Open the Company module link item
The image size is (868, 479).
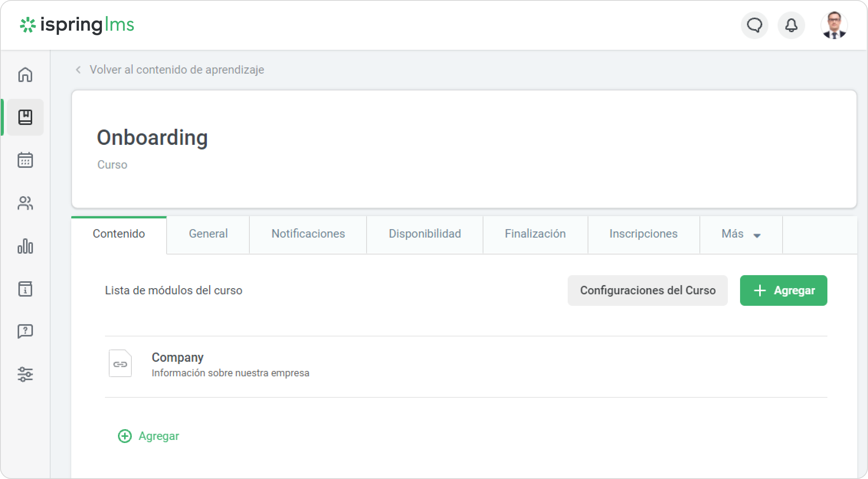pos(178,358)
